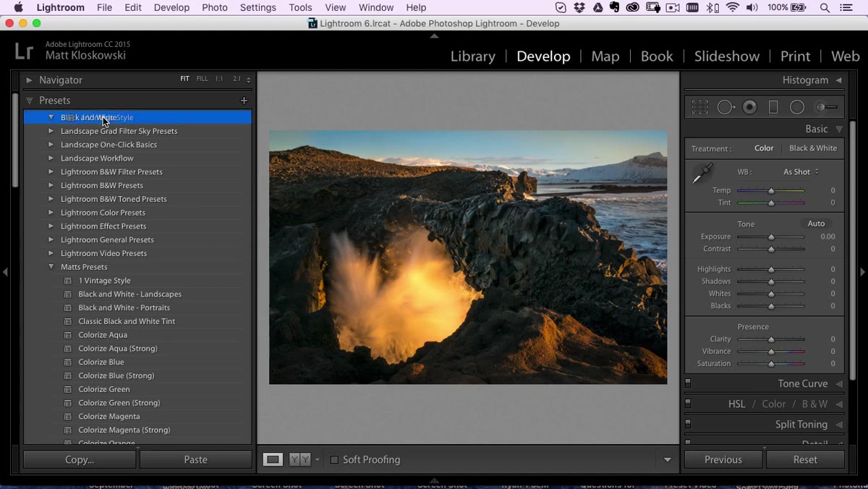
Task: Collapse the Matts Presets folder
Action: click(51, 267)
